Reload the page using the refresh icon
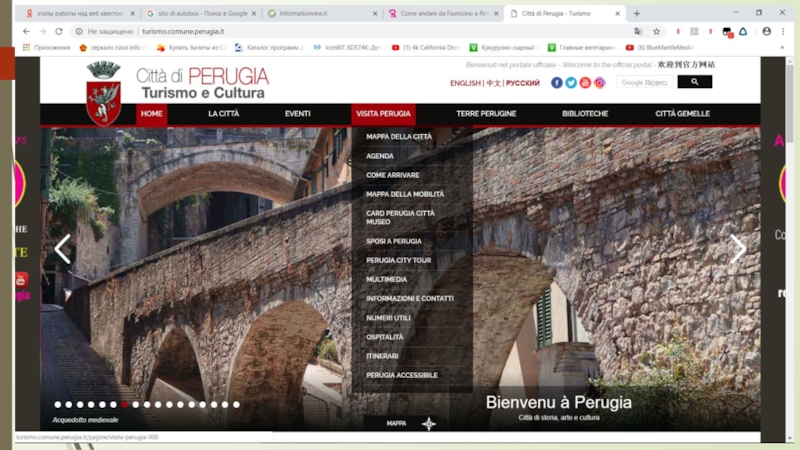This screenshot has width=800, height=450. [x=59, y=31]
